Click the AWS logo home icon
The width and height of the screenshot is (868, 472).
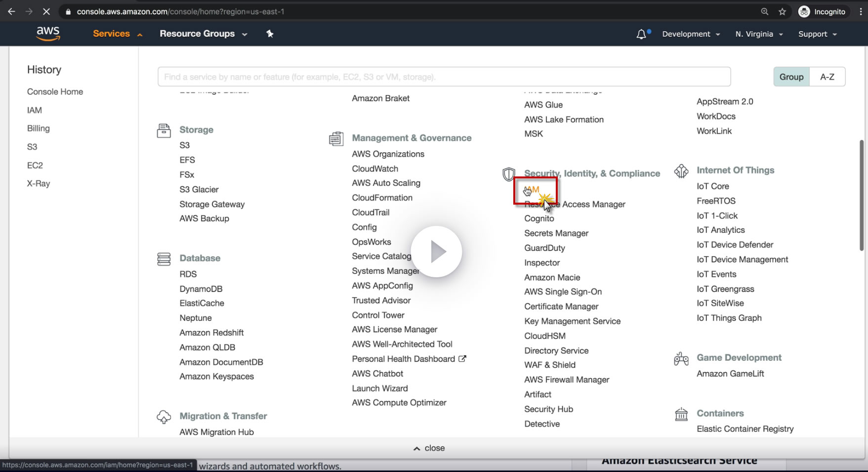(x=48, y=34)
